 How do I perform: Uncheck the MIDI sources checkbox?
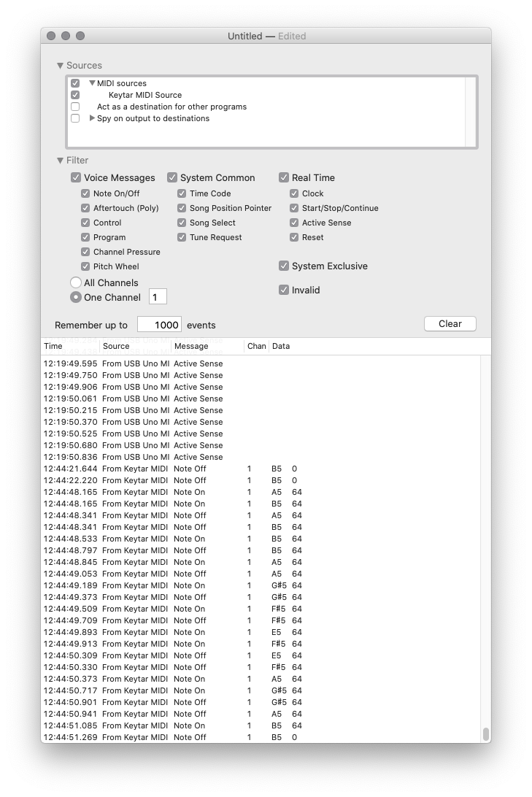click(75, 83)
